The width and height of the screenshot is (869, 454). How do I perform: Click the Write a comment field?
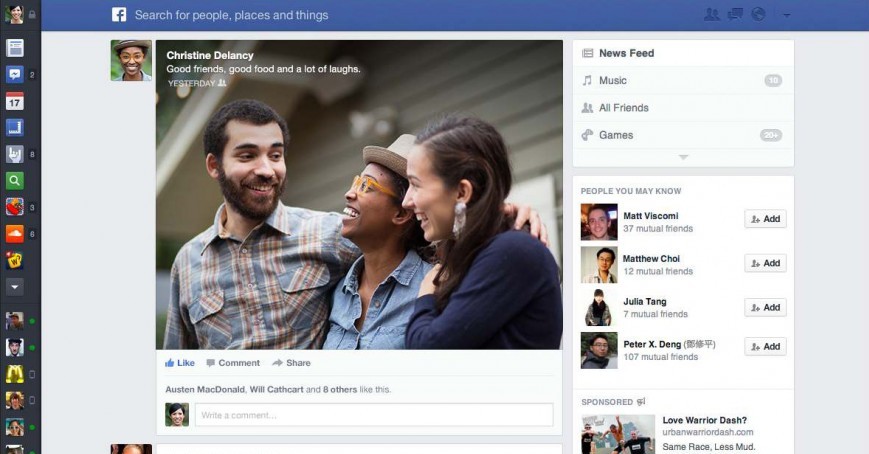[373, 415]
